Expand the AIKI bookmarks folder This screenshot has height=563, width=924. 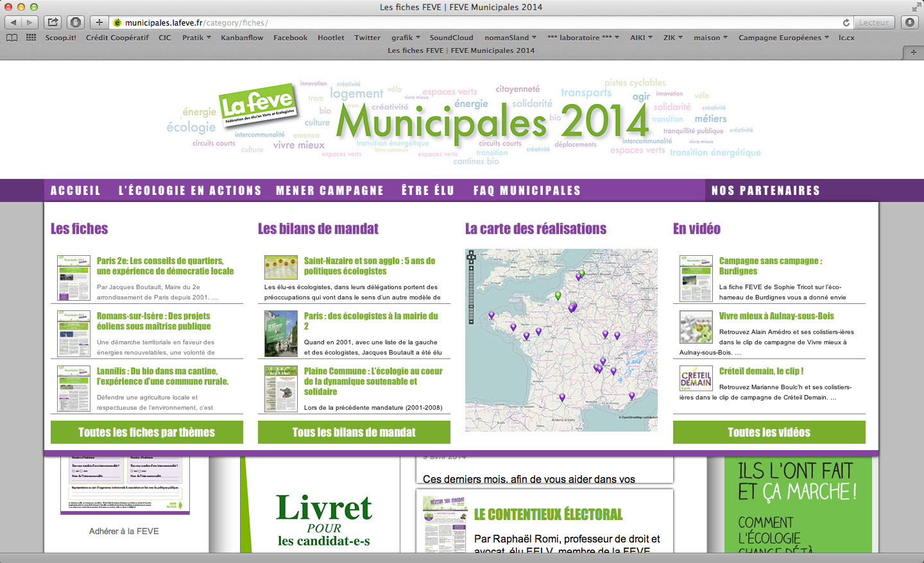pos(641,38)
